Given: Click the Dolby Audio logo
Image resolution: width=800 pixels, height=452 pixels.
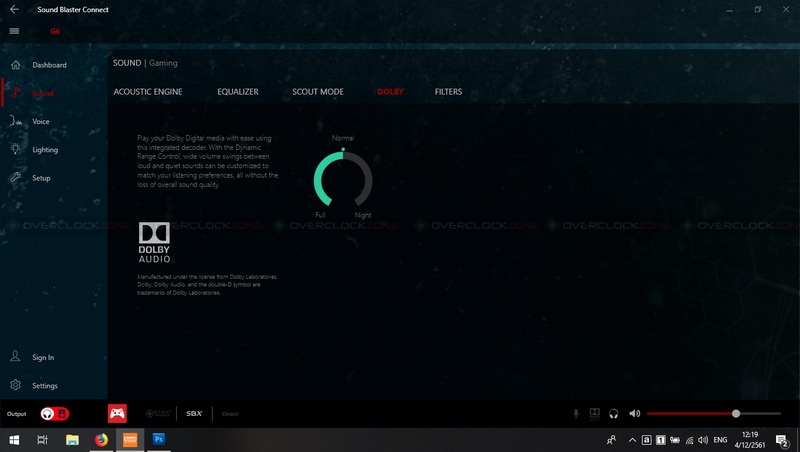Looking at the screenshot, I should point(154,242).
